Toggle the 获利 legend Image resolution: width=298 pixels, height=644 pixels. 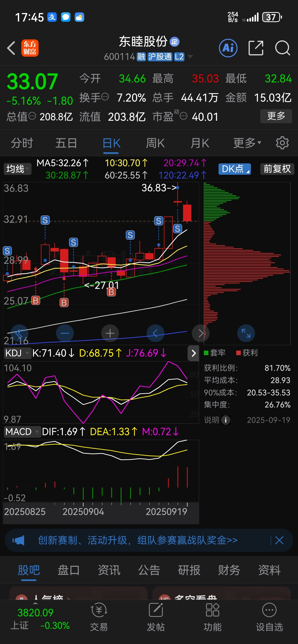tap(247, 353)
